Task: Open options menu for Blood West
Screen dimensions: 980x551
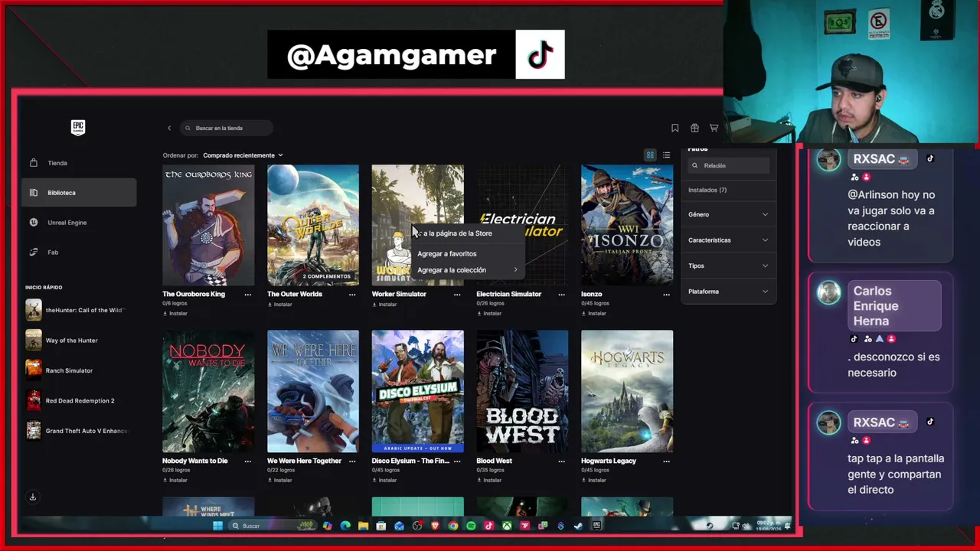Action: pyautogui.click(x=561, y=461)
